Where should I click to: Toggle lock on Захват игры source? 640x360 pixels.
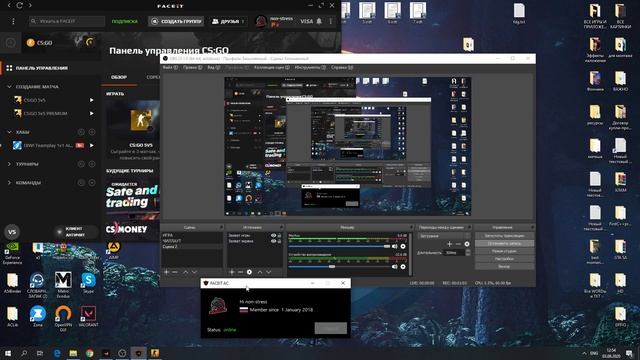pyautogui.click(x=280, y=236)
